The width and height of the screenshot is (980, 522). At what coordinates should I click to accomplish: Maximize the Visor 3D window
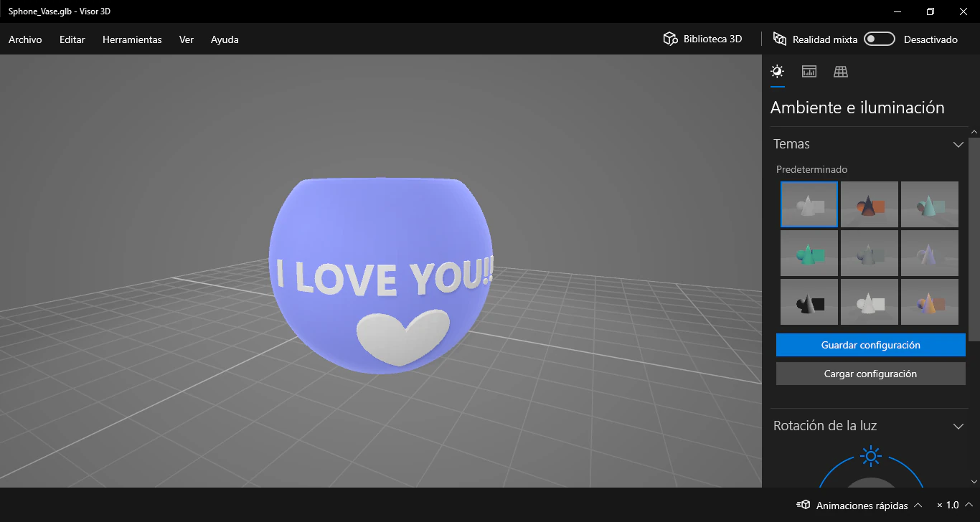coord(930,11)
